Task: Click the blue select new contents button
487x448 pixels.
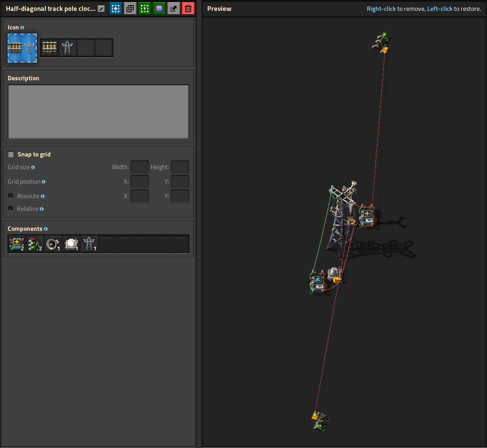Action: pyautogui.click(x=116, y=9)
